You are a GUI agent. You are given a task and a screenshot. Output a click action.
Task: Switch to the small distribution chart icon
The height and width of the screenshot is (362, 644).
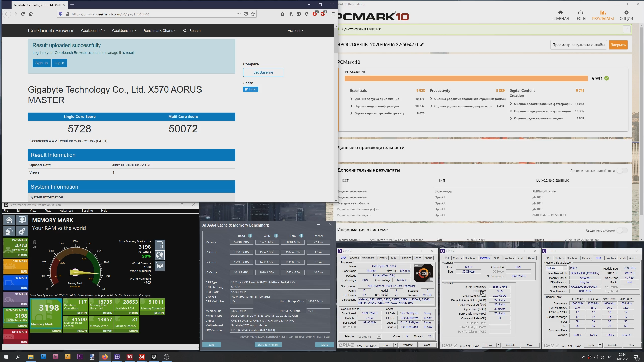pos(35,247)
